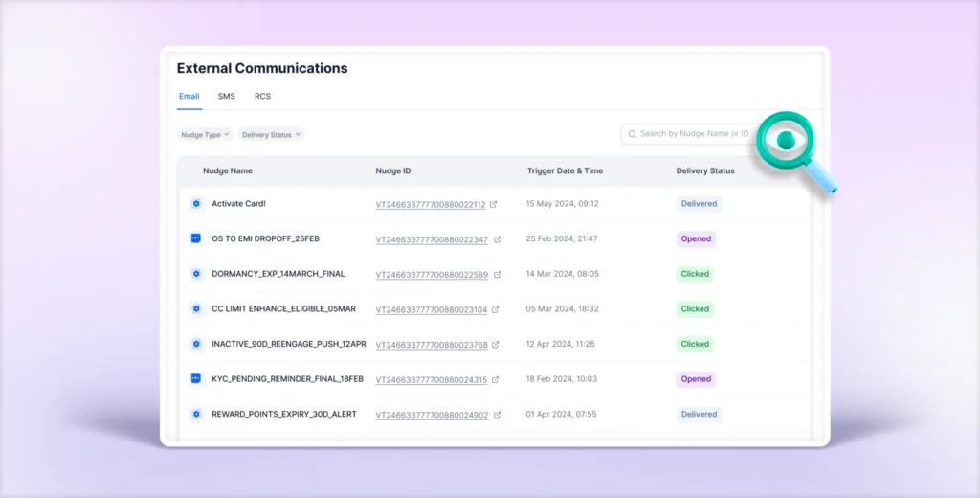Click the gear icon beside Activate Card!

[x=196, y=204]
